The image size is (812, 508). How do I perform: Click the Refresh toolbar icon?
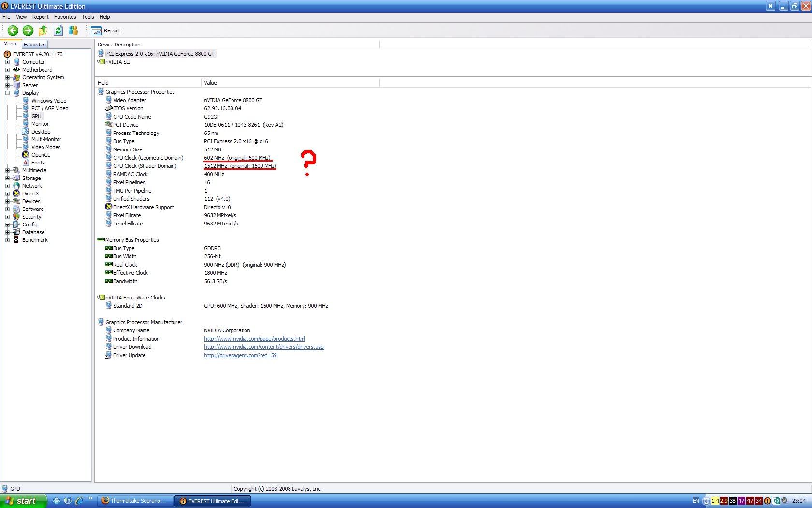(x=58, y=30)
